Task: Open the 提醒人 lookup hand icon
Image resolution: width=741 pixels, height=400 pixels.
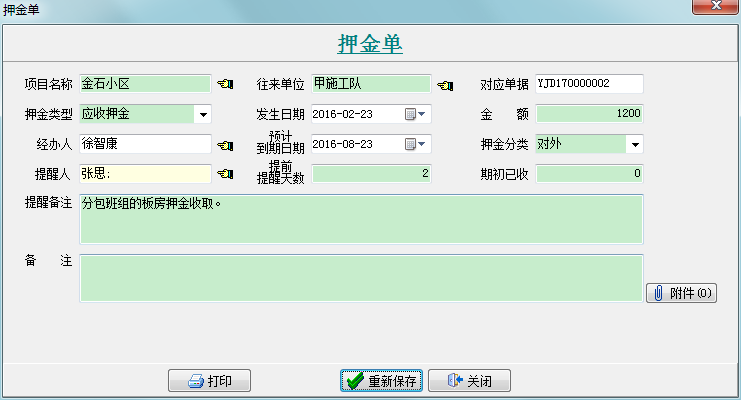Action: click(x=225, y=174)
